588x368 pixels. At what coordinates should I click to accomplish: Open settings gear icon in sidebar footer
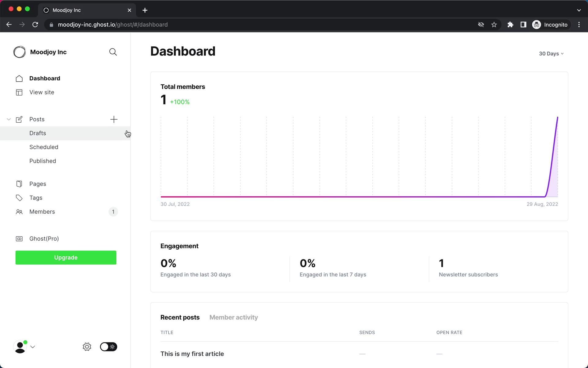[87, 347]
